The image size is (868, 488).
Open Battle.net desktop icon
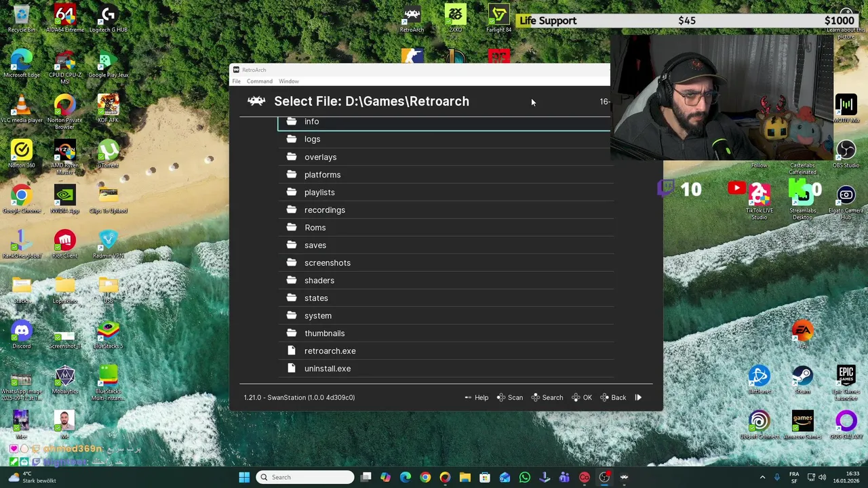point(759,380)
